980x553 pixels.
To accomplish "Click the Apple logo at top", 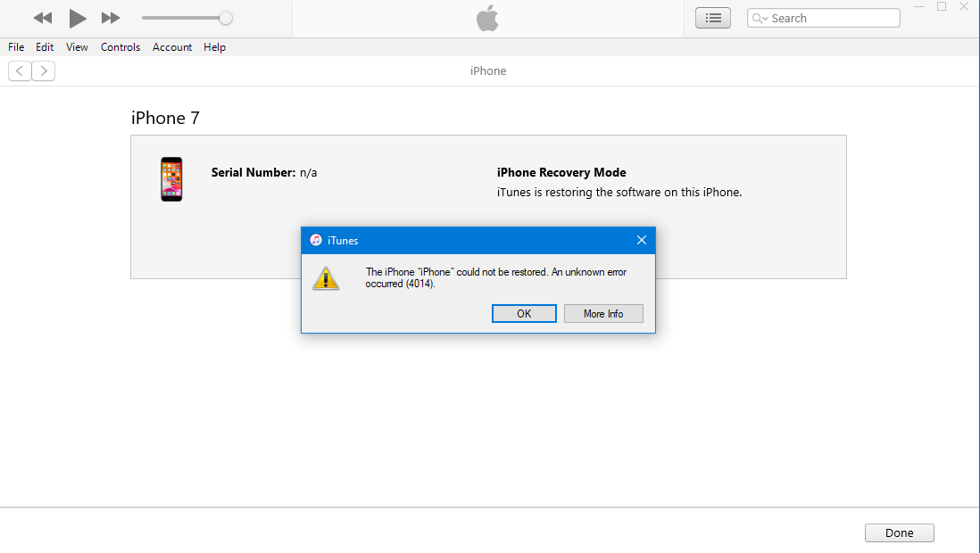I will point(487,18).
